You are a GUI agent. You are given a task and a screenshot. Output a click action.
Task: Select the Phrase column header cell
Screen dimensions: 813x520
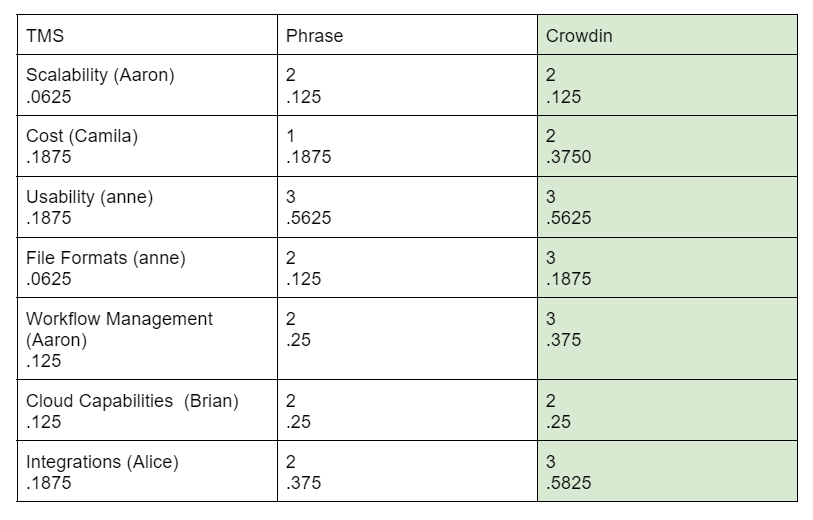tap(407, 36)
